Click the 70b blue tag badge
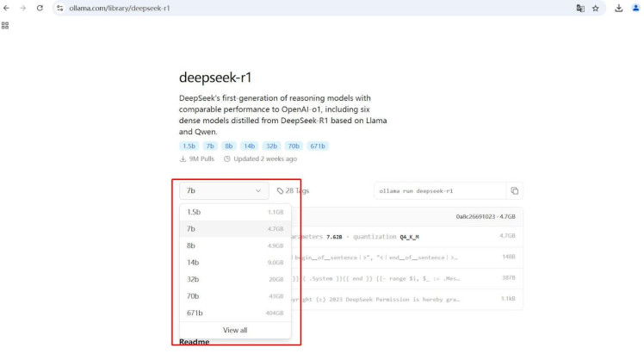Image resolution: width=644 pixels, height=354 pixels. (294, 146)
